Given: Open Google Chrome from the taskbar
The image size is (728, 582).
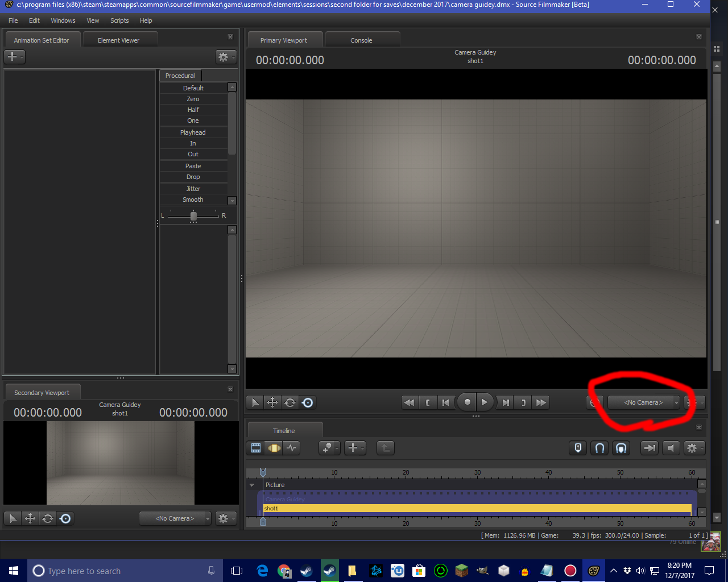Looking at the screenshot, I should (x=284, y=571).
